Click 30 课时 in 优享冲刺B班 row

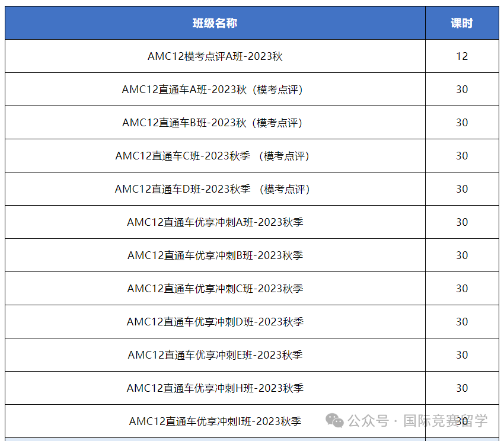click(462, 255)
